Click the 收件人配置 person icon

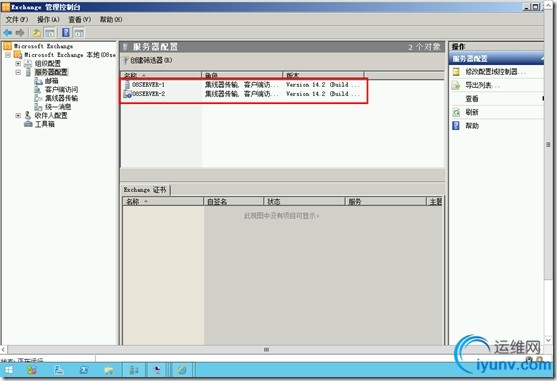pyautogui.click(x=28, y=115)
